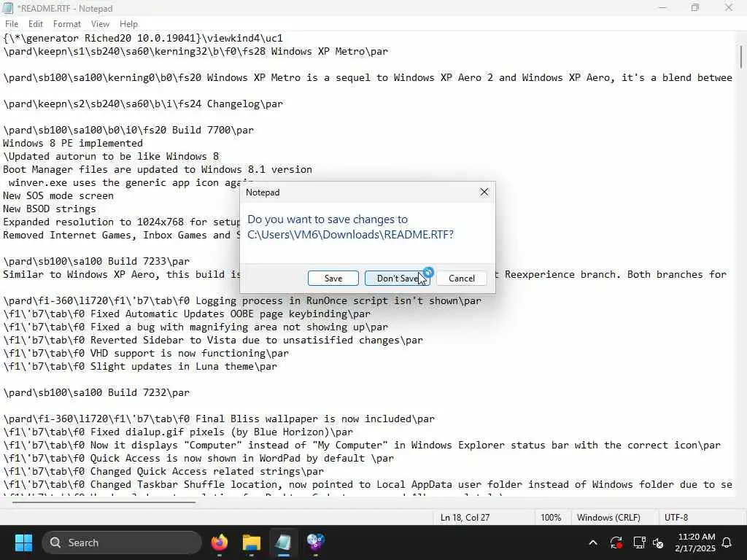Click the 'Changelog\par' heading line
The width and height of the screenshot is (747, 560).
click(x=143, y=104)
